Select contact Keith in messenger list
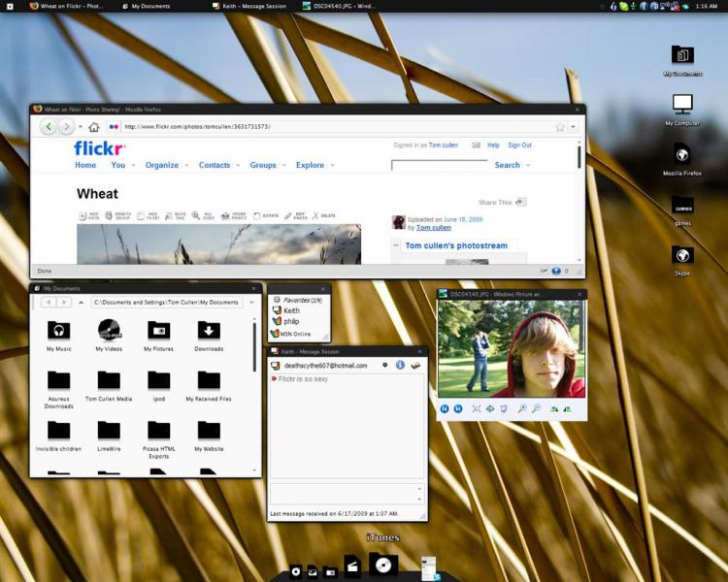The height and width of the screenshot is (582, 728). click(286, 310)
